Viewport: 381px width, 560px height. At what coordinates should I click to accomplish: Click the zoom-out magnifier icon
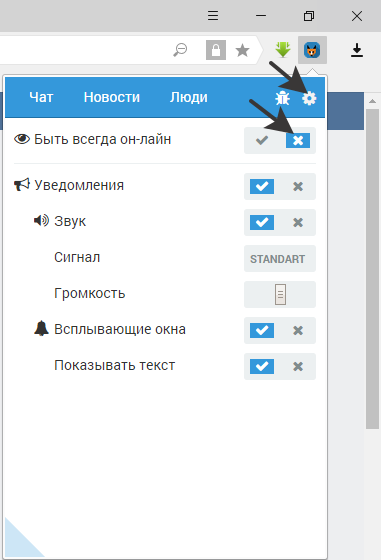(x=180, y=50)
